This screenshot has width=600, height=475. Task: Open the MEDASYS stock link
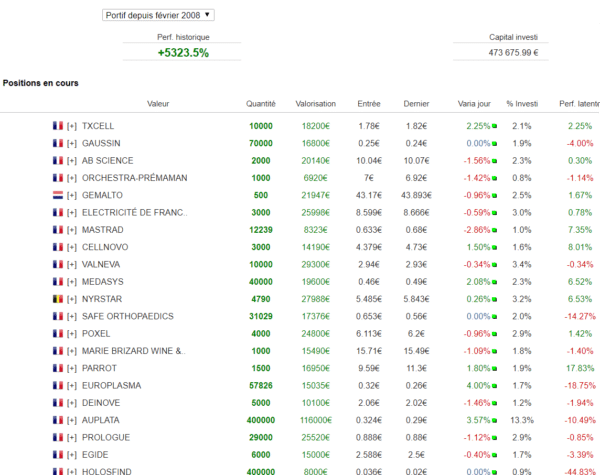click(103, 282)
